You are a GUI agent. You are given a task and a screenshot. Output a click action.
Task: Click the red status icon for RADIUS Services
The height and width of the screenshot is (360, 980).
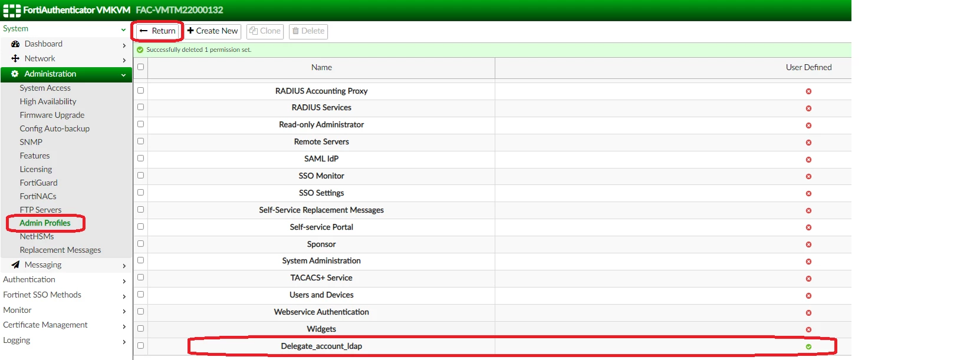click(808, 108)
